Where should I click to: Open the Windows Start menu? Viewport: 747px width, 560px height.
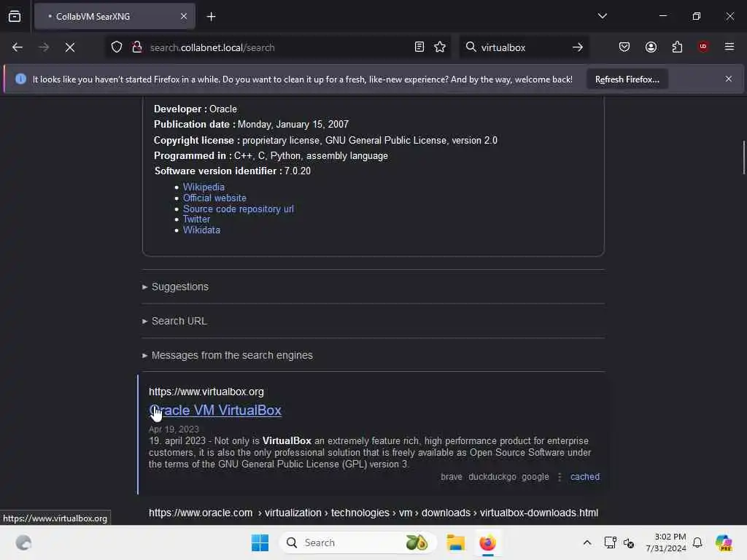coord(260,542)
